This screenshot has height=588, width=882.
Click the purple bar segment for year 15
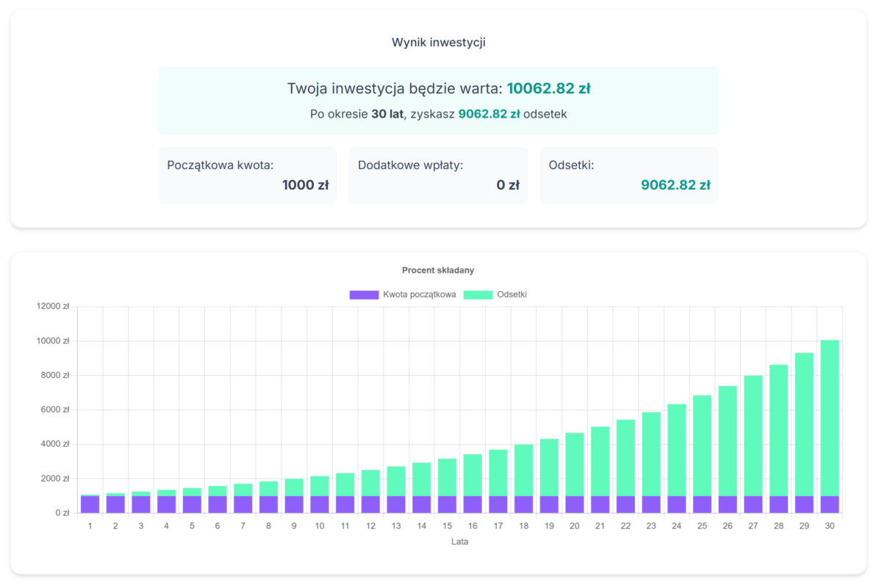point(447,504)
